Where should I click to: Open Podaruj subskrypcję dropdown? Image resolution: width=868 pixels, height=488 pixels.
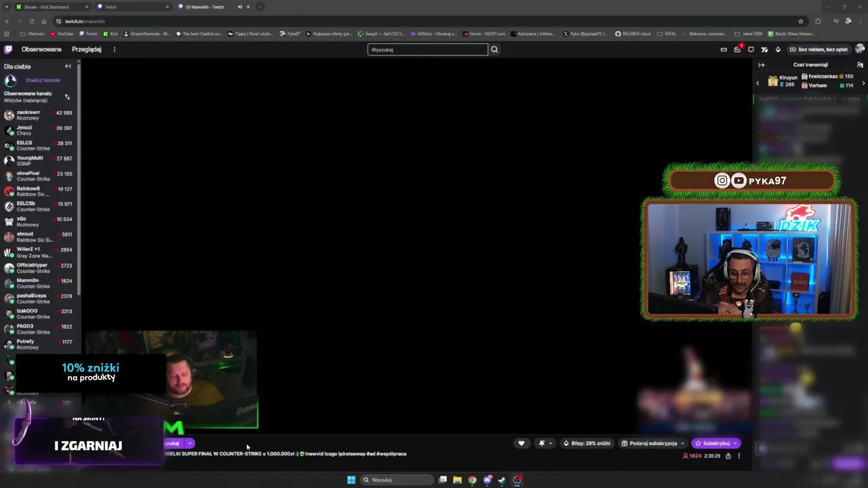point(654,443)
